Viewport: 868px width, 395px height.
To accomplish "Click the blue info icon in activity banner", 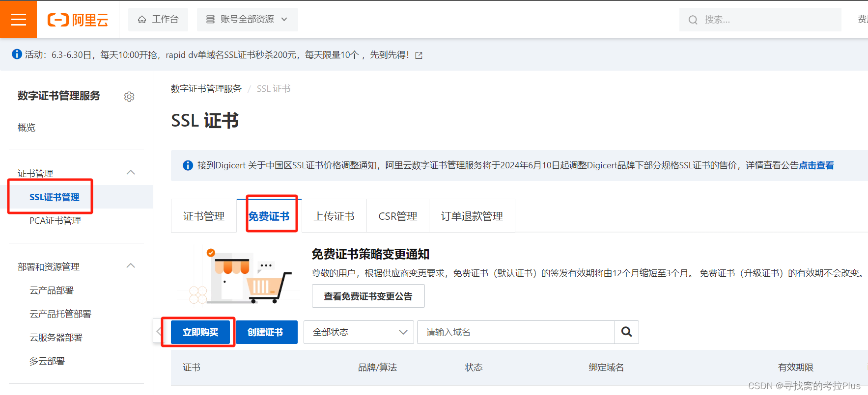I will [x=17, y=54].
